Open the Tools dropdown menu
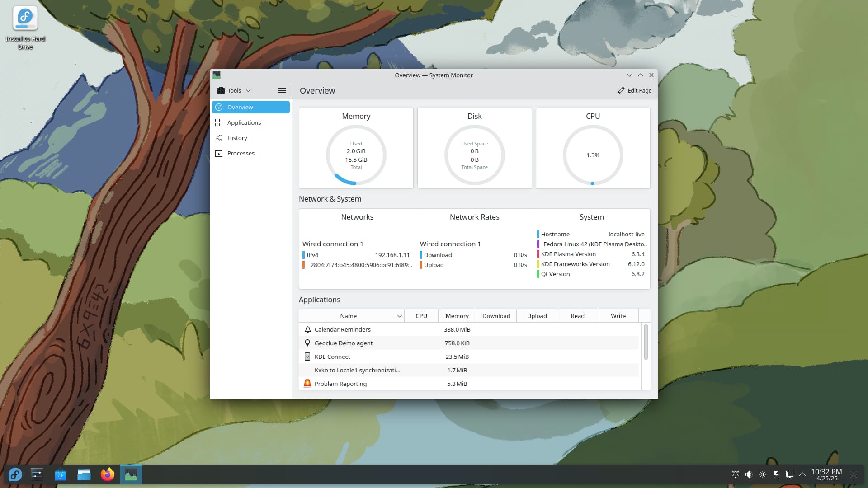 [234, 90]
